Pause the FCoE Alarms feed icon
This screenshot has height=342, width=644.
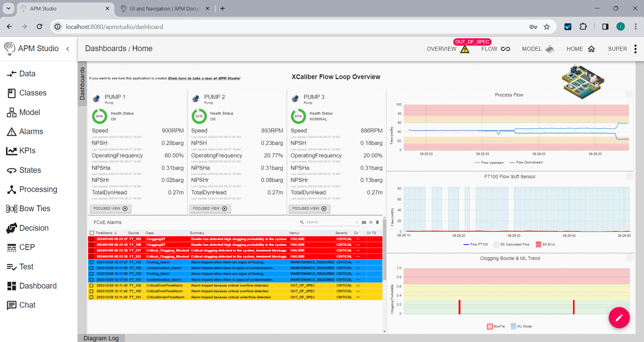[x=371, y=222]
